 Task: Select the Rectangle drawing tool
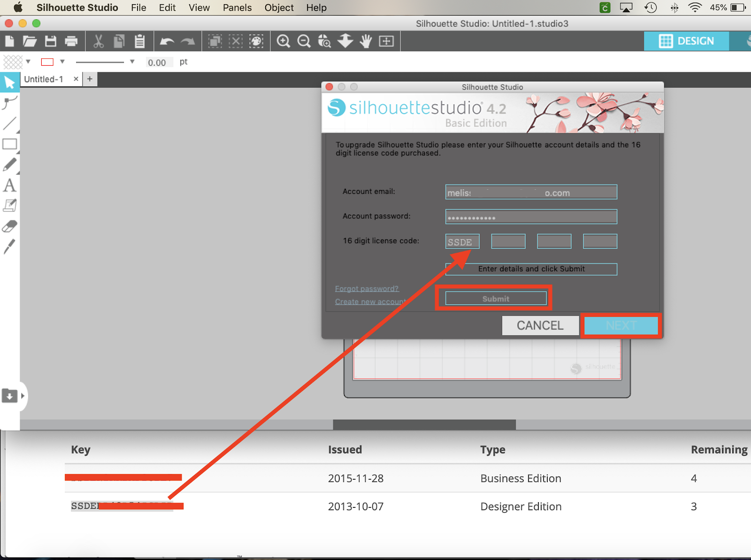pyautogui.click(x=9, y=145)
